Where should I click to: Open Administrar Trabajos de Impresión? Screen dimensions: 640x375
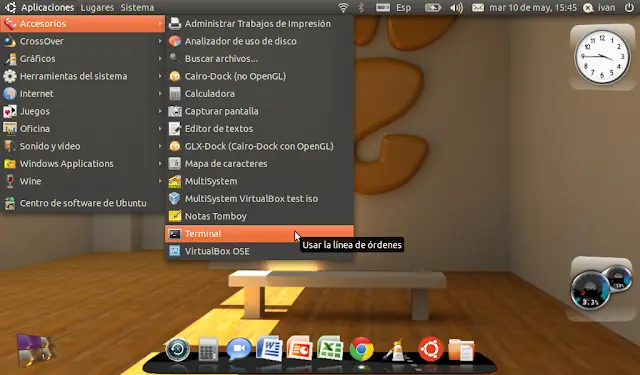click(259, 24)
